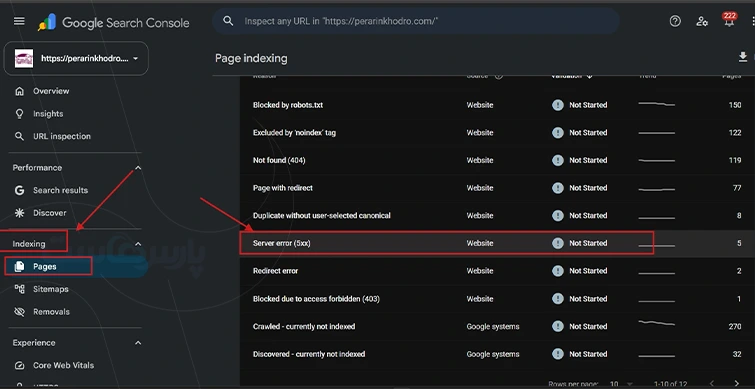Open the Help question mark icon
755x389 pixels.
pos(675,21)
